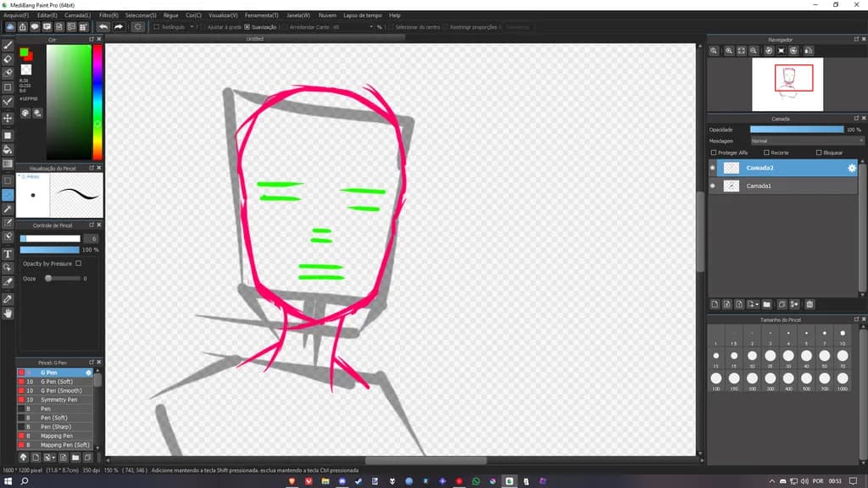Select the Hand pan tool
This screenshot has height=488, width=868.
pos(8,313)
